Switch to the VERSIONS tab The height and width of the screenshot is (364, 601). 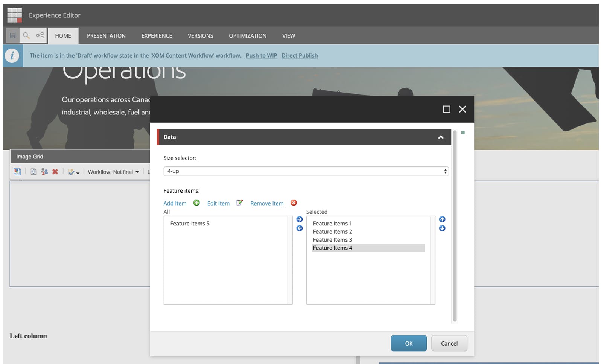(x=201, y=36)
